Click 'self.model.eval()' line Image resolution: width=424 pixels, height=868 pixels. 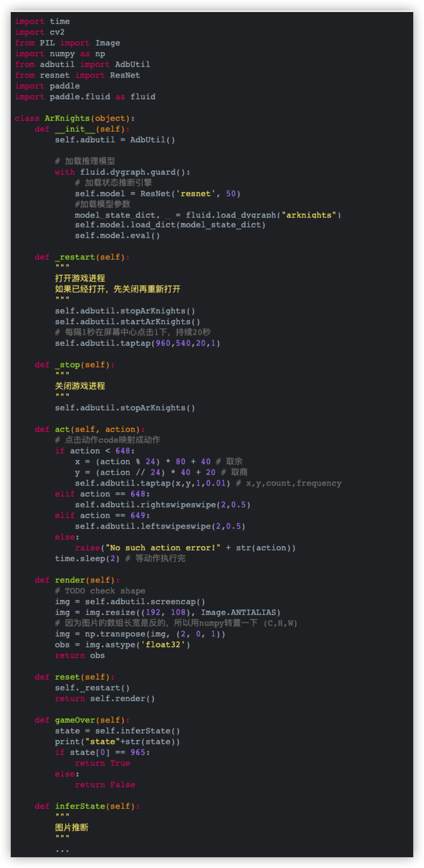[x=117, y=235]
